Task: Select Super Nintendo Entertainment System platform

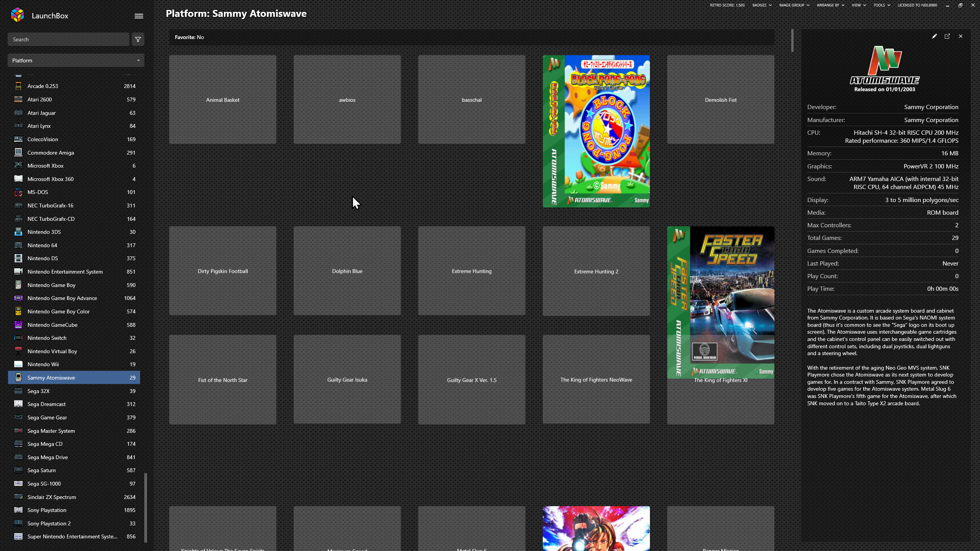Action: pos(74,536)
